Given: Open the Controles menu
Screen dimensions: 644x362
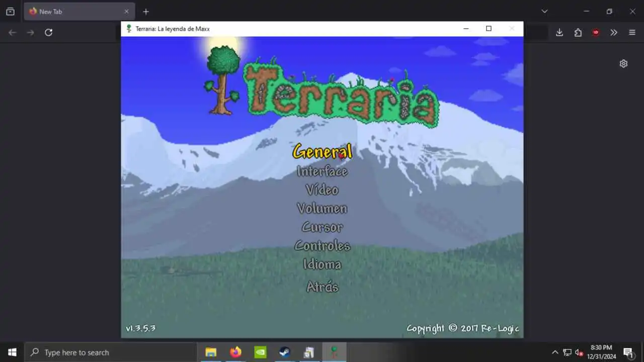Looking at the screenshot, I should click(x=322, y=246).
